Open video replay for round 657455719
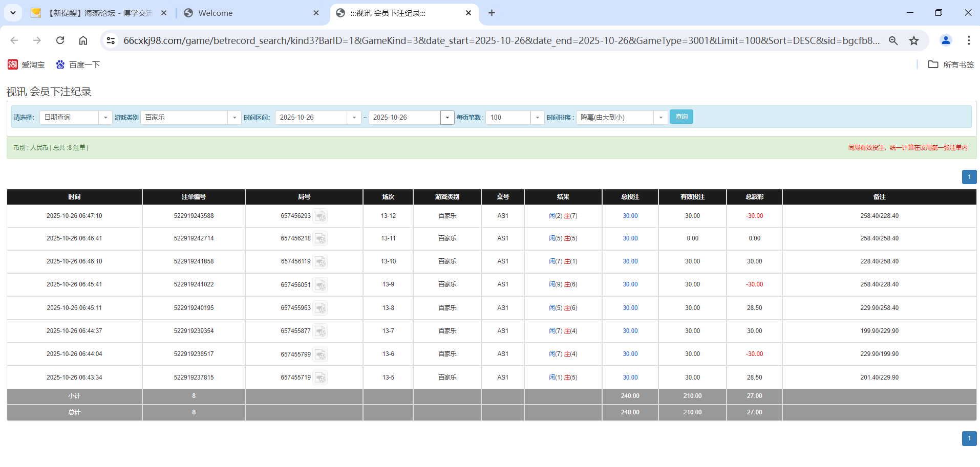The height and width of the screenshot is (467, 980). (321, 377)
